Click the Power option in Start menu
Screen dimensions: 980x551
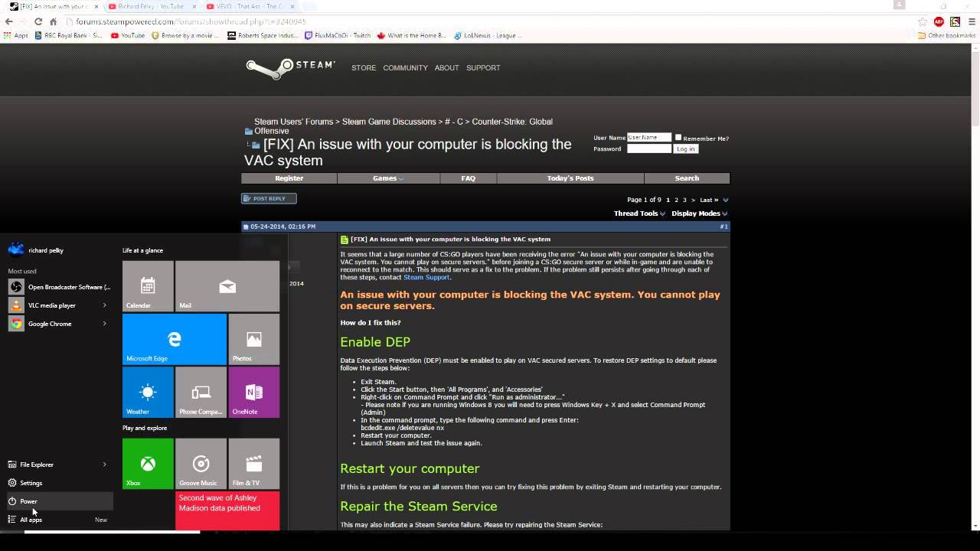59,501
